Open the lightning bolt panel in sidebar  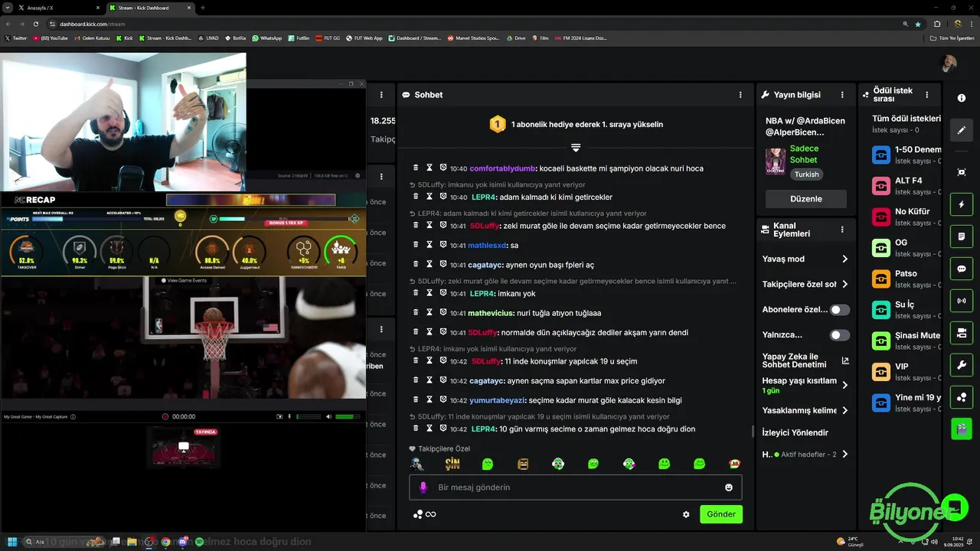[x=962, y=205]
